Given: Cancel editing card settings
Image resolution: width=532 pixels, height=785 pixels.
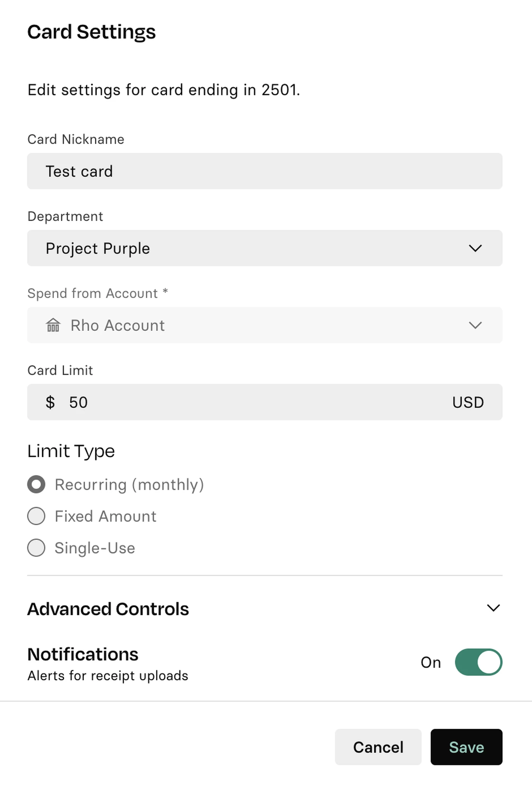Looking at the screenshot, I should point(378,747).
